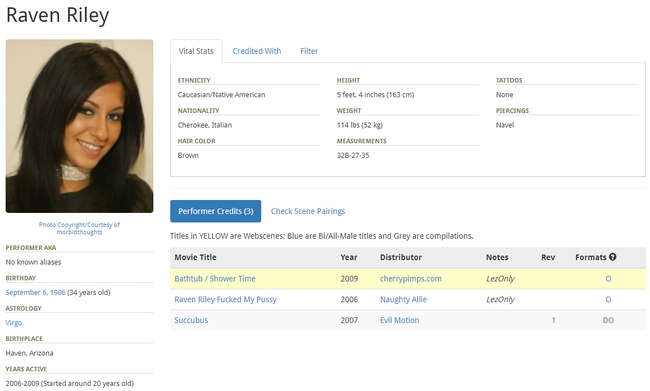The width and height of the screenshot is (650, 391).
Task: Click the September 6, 1986 birthday link
Action: [35, 292]
